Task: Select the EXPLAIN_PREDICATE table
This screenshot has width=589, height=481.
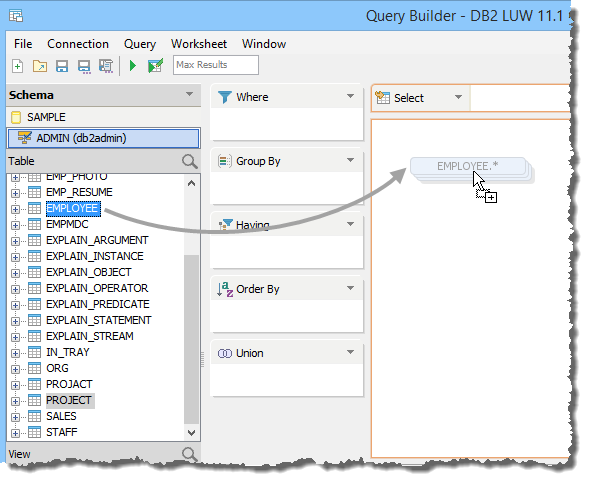Action: click(98, 304)
